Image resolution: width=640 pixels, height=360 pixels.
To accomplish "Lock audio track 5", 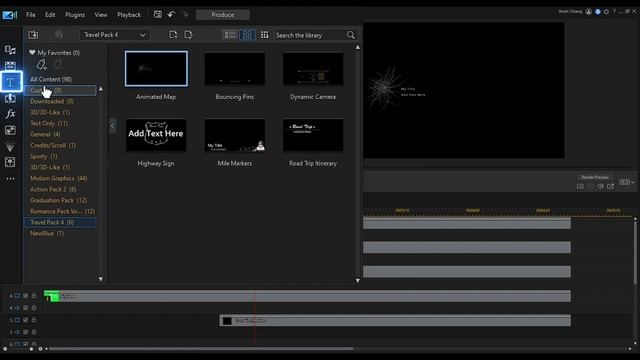I will pyautogui.click(x=34, y=331).
